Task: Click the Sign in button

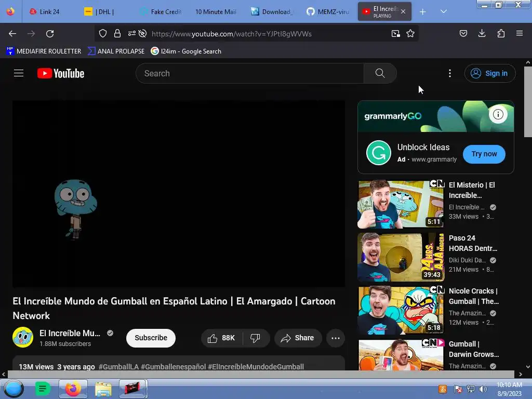Action: tap(490, 73)
